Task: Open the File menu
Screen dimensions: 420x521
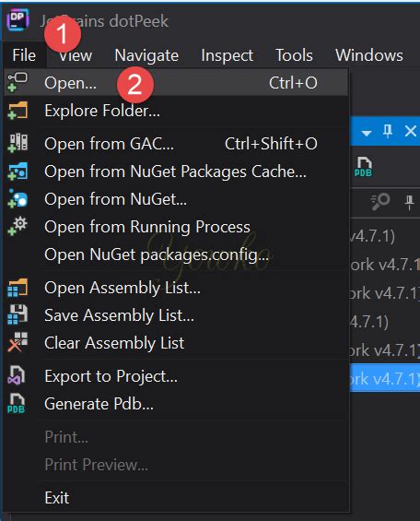Action: 24,54
